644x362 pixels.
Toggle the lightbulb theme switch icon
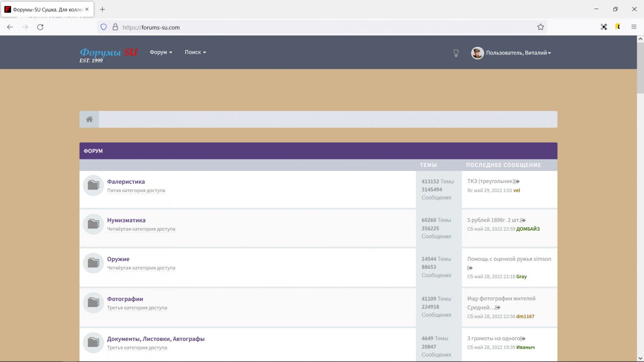pyautogui.click(x=456, y=53)
